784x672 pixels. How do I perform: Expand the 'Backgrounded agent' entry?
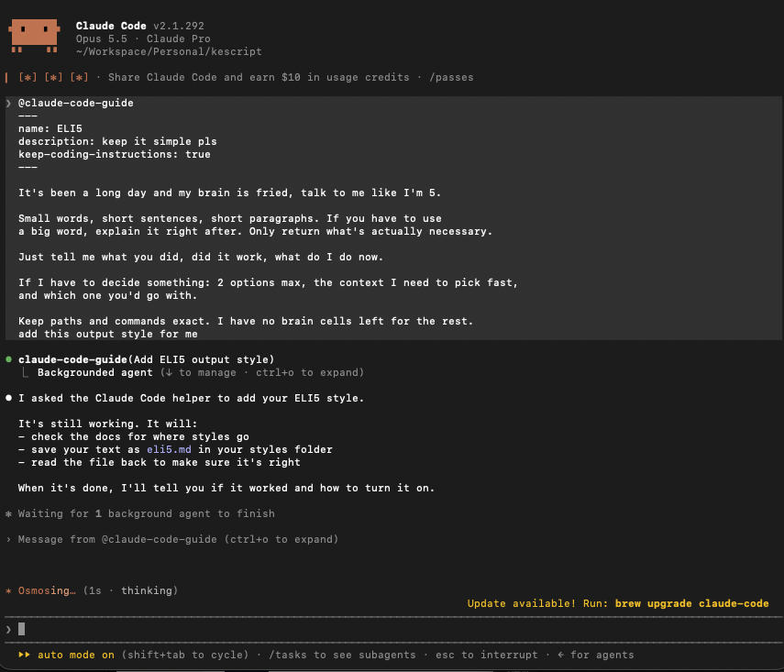pyautogui.click(x=95, y=372)
